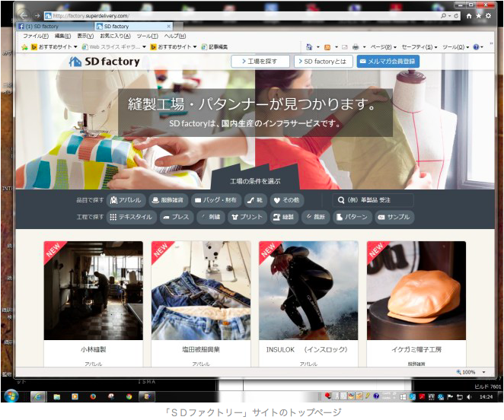Open the Windows Start menu orb
The height and width of the screenshot is (420, 504).
click(11, 396)
